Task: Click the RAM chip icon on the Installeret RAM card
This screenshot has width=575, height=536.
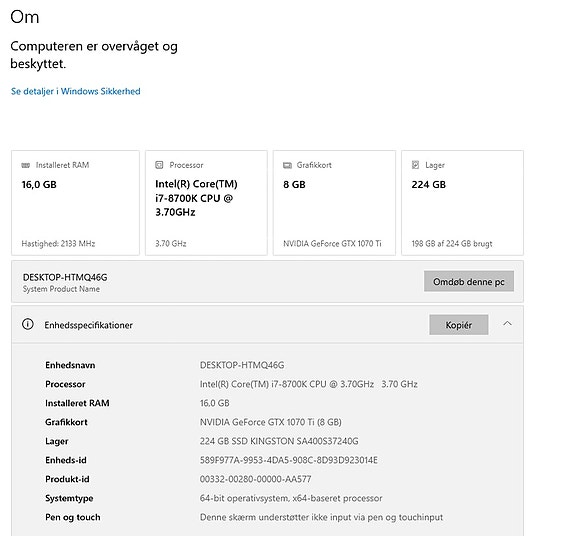Action: pyautogui.click(x=26, y=165)
